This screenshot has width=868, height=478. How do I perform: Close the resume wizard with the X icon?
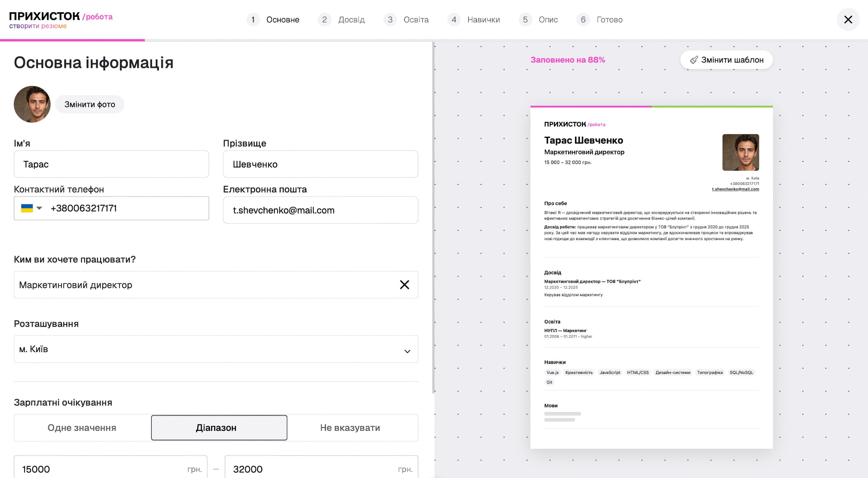point(848,20)
